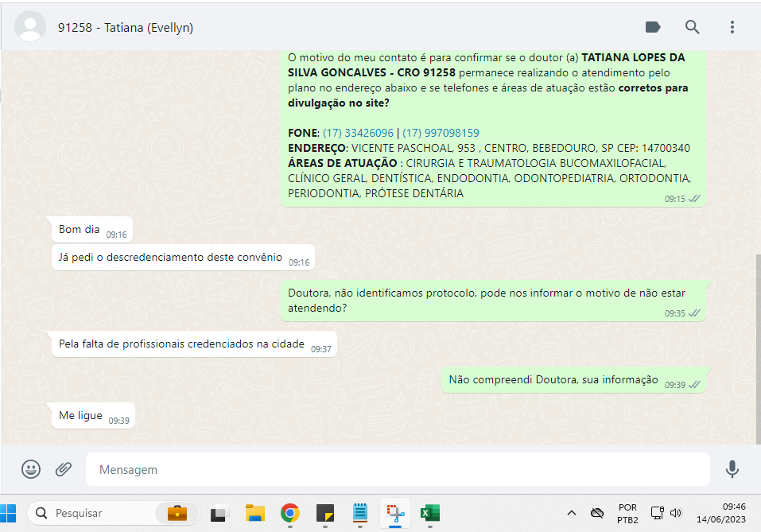Search within this conversation
Screen dimensions: 761x532
pos(693,27)
